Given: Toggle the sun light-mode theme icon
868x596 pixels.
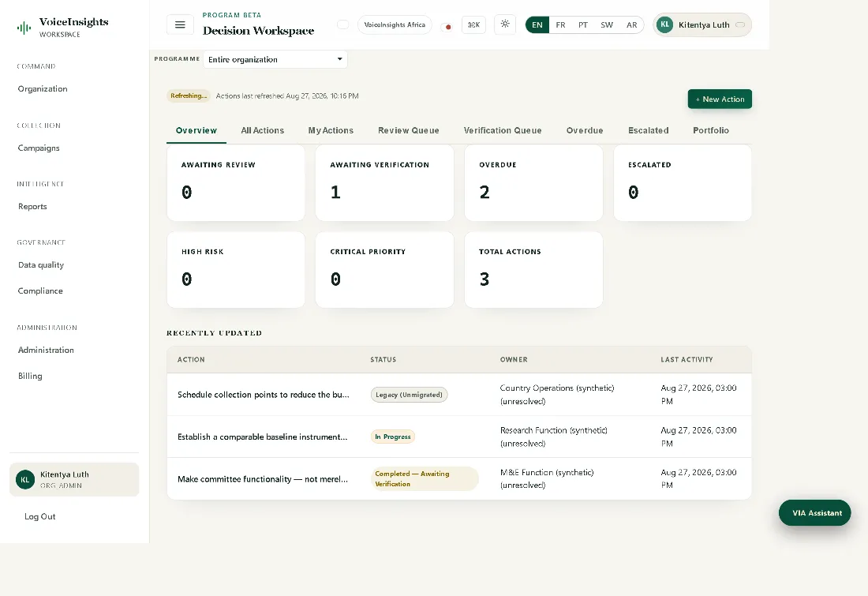Looking at the screenshot, I should coord(505,24).
